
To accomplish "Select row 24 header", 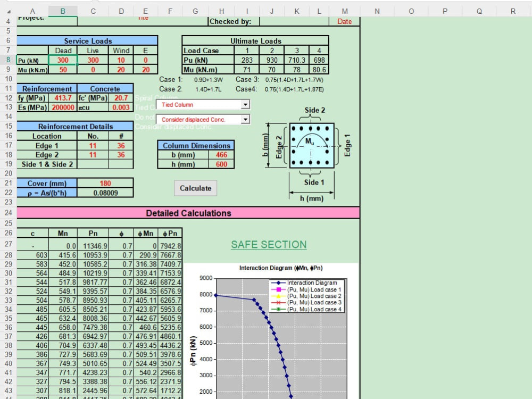I will (9, 213).
